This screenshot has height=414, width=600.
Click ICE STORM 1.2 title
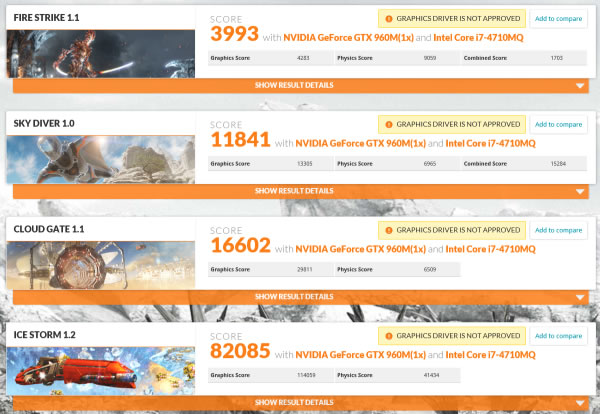pyautogui.click(x=44, y=334)
